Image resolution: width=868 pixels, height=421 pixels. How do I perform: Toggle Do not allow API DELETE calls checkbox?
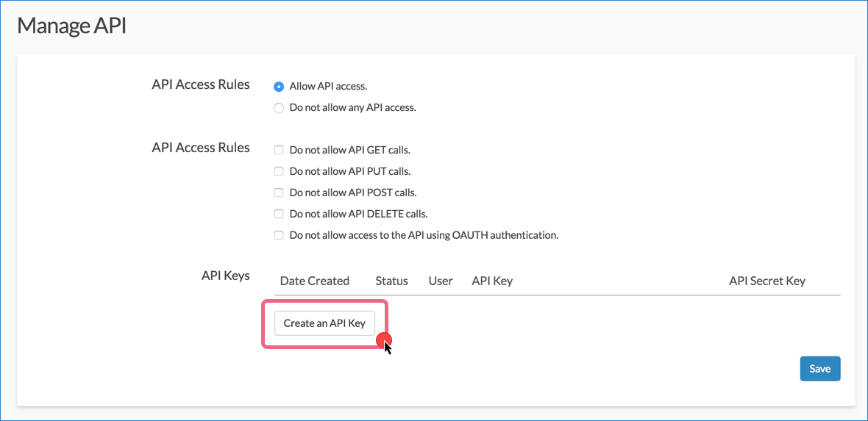(279, 214)
